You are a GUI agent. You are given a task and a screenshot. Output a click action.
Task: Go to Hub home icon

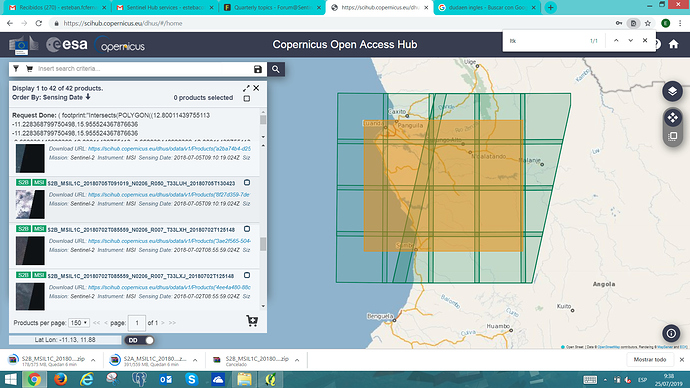click(x=674, y=44)
